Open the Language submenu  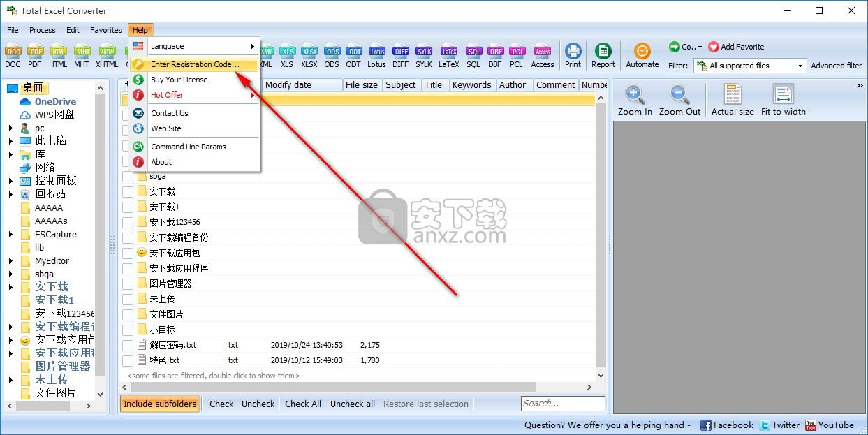click(194, 46)
